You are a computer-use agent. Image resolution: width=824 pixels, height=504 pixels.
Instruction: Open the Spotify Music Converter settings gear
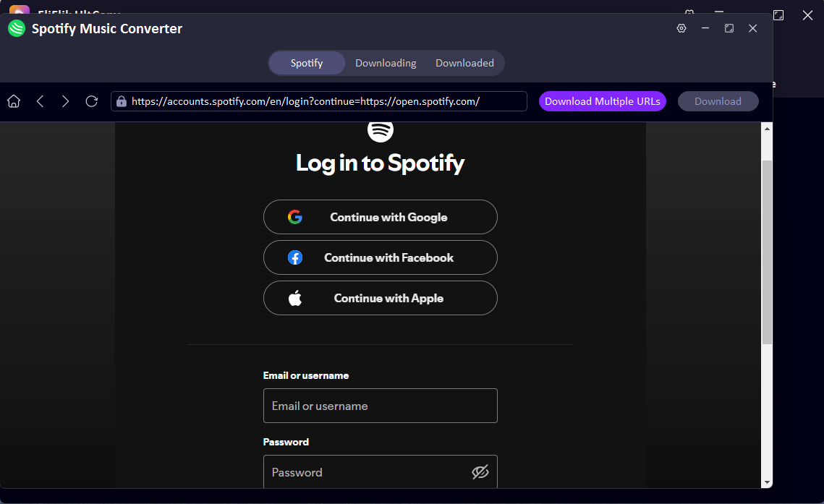(x=681, y=28)
